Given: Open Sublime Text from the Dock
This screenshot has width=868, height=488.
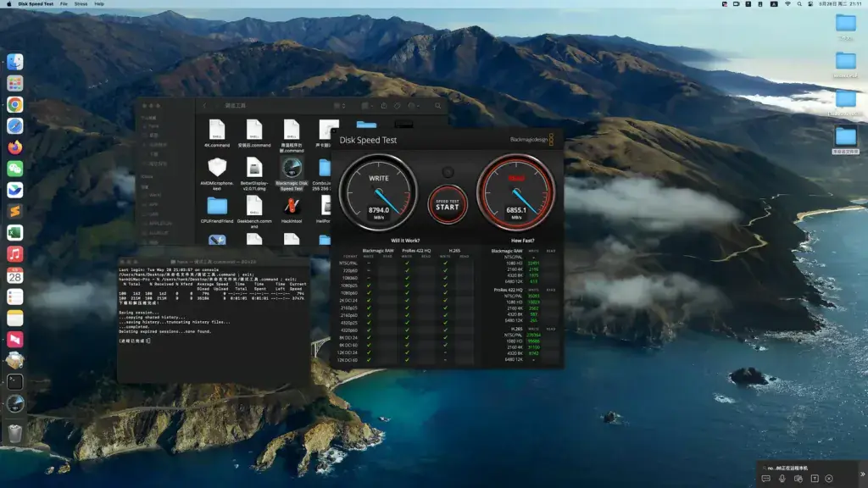Looking at the screenshot, I should pyautogui.click(x=15, y=211).
